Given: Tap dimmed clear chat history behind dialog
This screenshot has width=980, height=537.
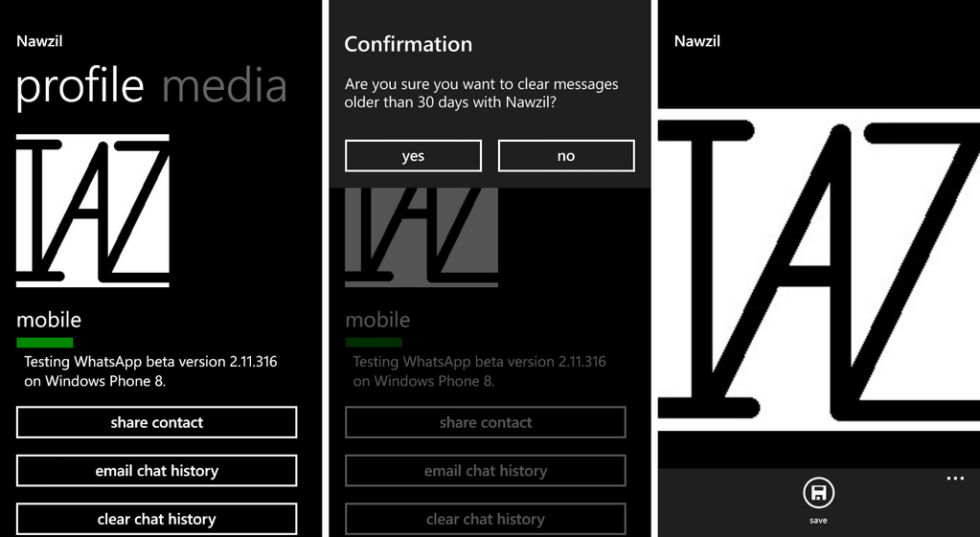Looking at the screenshot, I should 486,519.
